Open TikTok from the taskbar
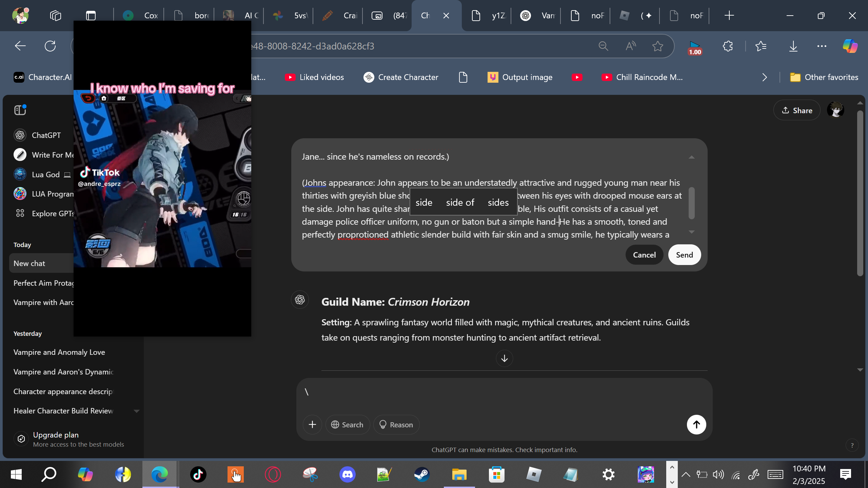The image size is (868, 488). coord(198,474)
